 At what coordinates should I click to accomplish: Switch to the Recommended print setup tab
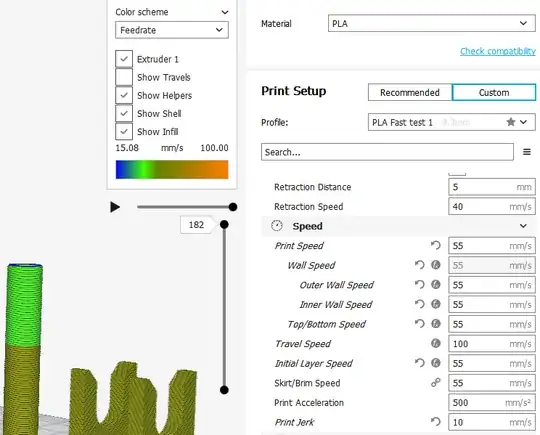point(410,92)
